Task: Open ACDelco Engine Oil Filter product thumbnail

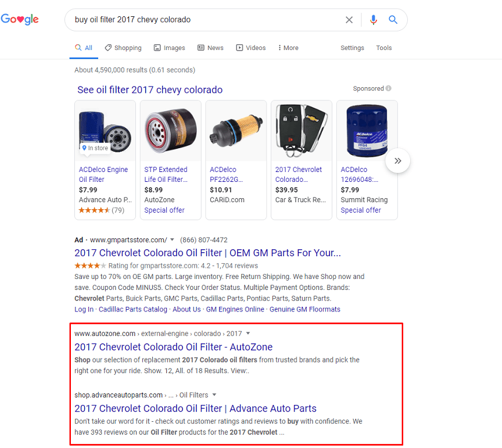Action: [105, 131]
